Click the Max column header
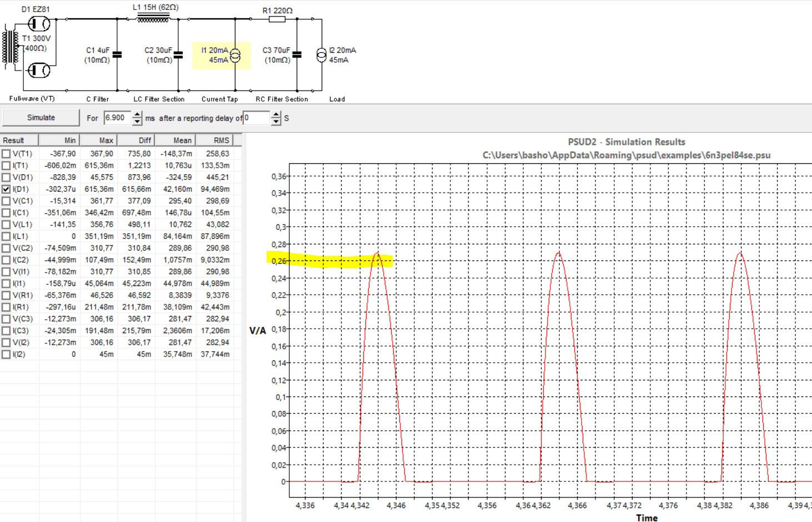Viewport: 812px width, 522px height. pos(98,140)
